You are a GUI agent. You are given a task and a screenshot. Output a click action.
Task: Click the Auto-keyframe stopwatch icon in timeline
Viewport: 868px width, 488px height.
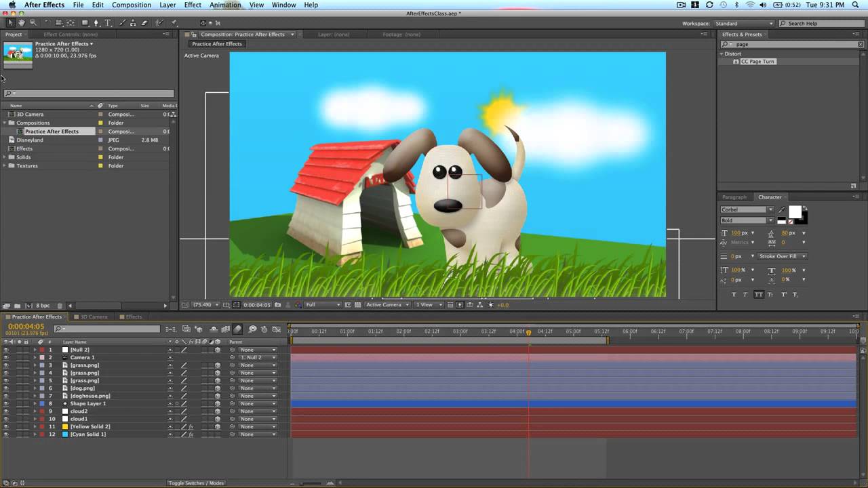[264, 329]
